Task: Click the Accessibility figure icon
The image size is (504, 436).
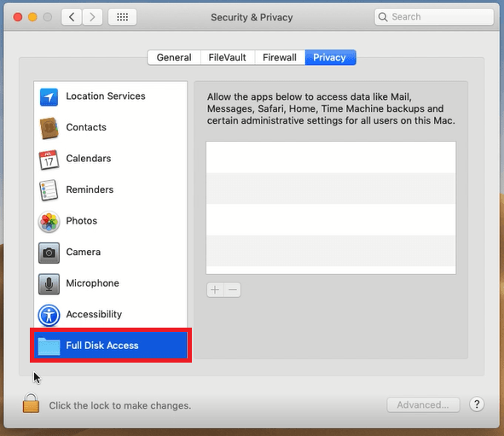Action: [49, 315]
